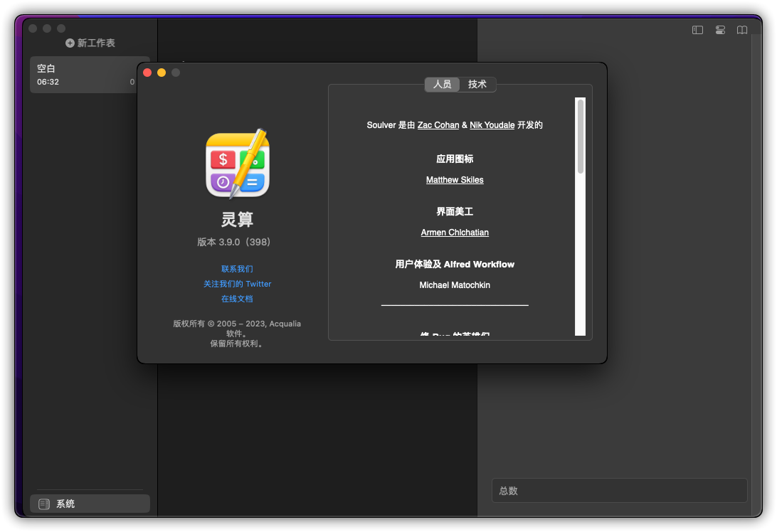Click the 新工作表 button
This screenshot has height=532, width=777.
pos(90,43)
